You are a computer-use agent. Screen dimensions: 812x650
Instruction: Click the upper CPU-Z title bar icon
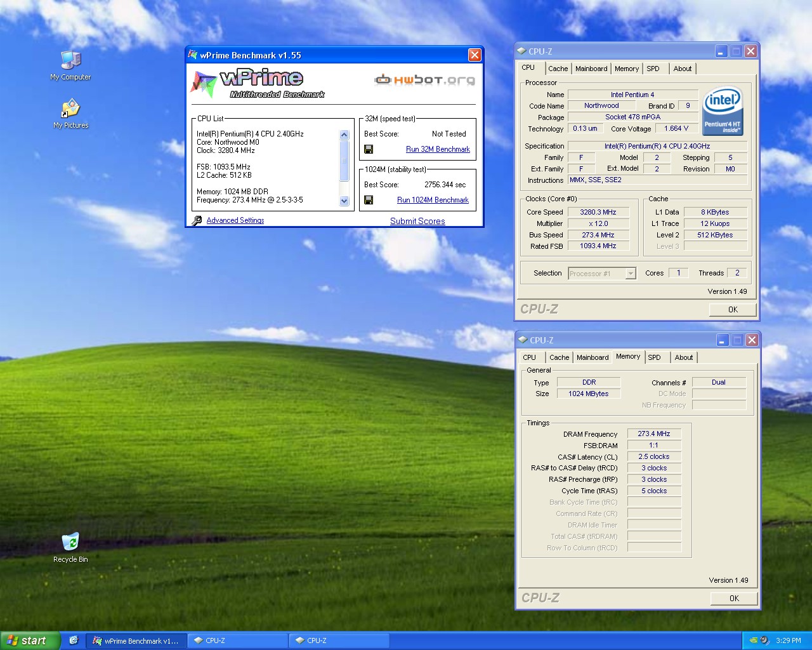coord(521,51)
